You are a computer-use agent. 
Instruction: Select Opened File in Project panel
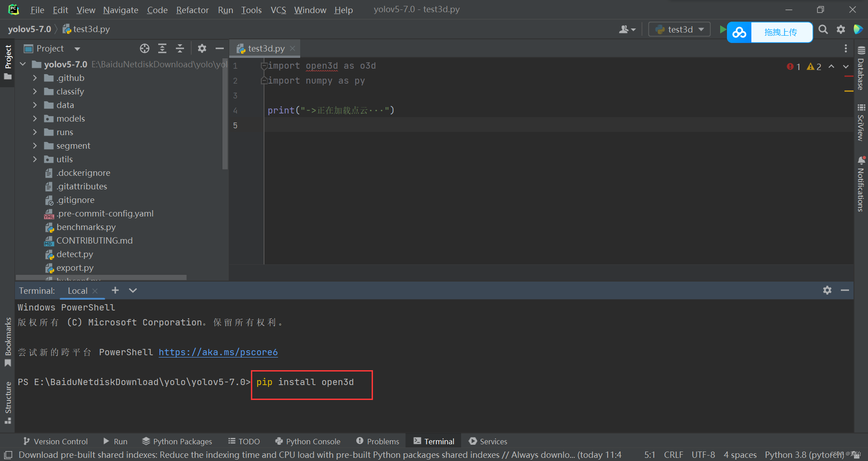pyautogui.click(x=145, y=48)
